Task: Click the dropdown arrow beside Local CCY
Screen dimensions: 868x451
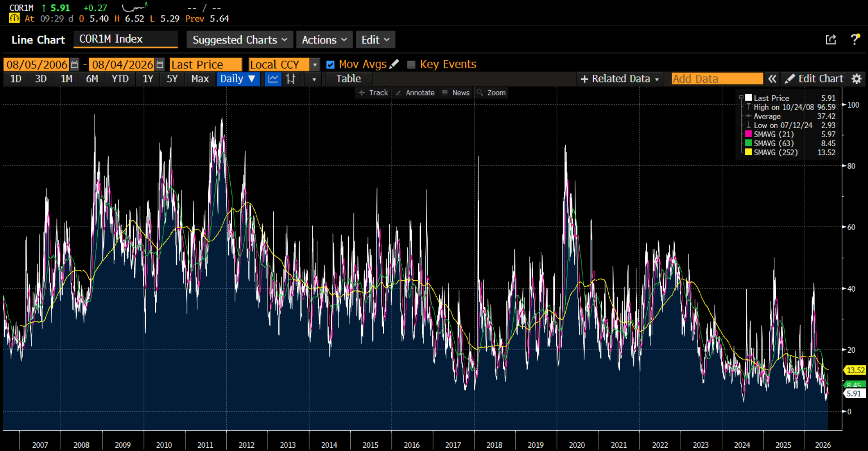Action: click(x=315, y=65)
